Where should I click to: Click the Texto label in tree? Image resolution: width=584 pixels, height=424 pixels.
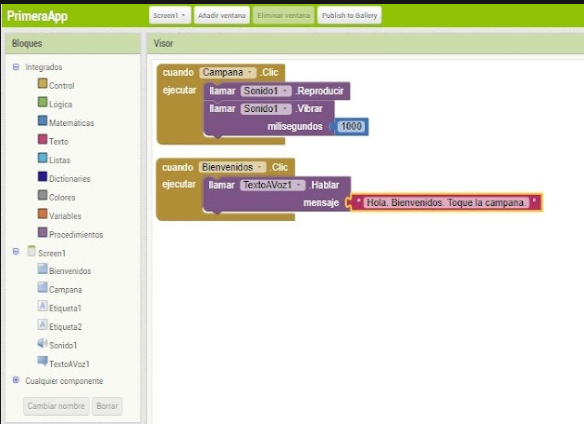pos(59,142)
